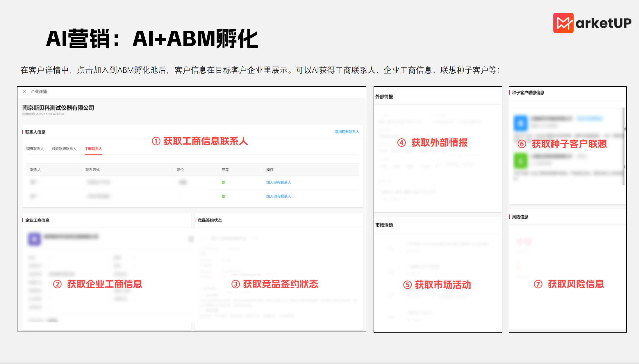The width and height of the screenshot is (639, 364).
Task: Toggle the highlighted red status text under 竞品签约状态
Action: coord(206,276)
